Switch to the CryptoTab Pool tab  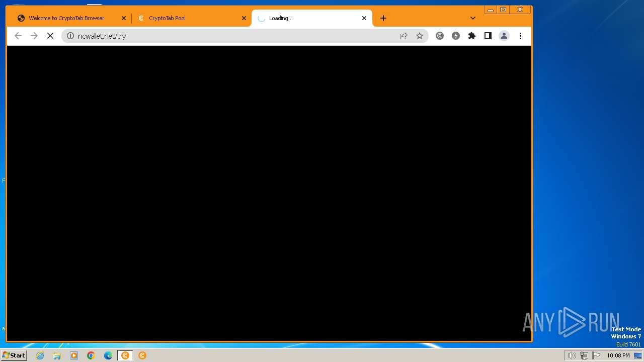coord(191,18)
